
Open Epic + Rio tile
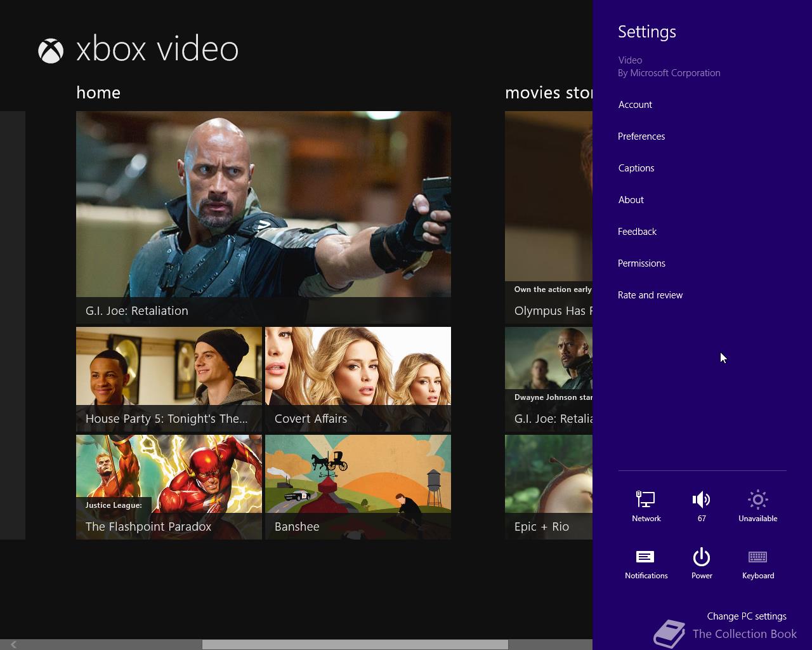coord(549,487)
